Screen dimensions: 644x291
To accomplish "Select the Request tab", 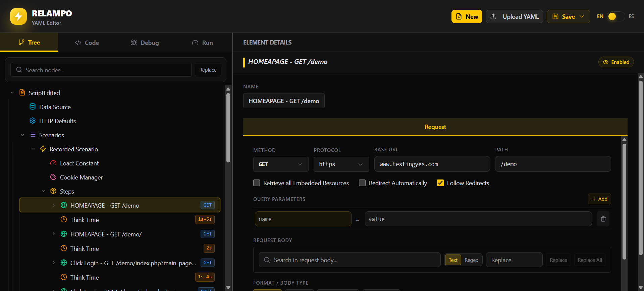I will pos(435,127).
